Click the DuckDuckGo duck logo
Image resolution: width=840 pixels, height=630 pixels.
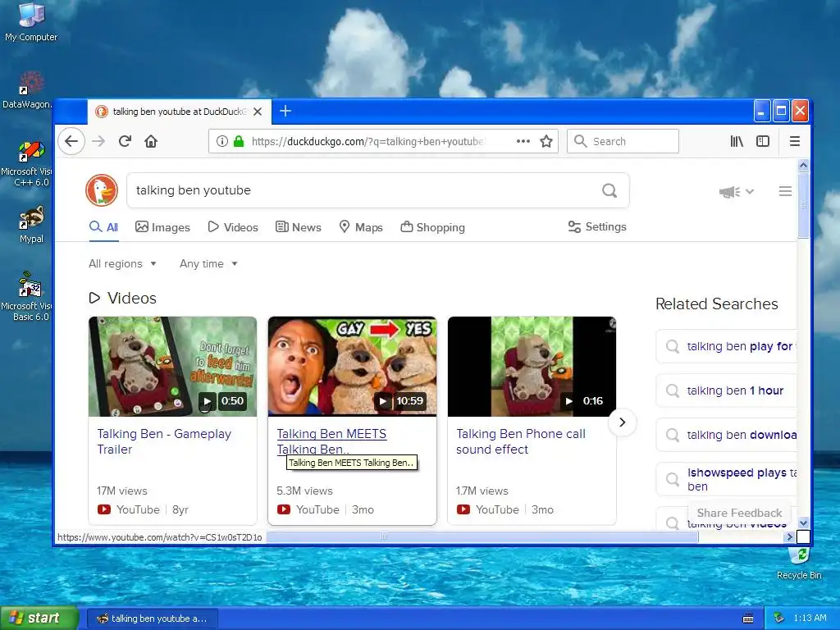pyautogui.click(x=102, y=190)
